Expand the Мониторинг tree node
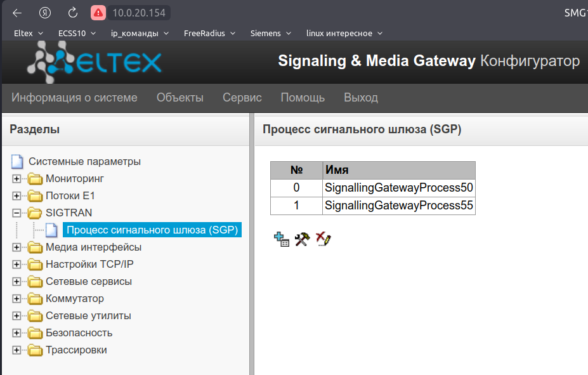Screen dimensions: 588x375 click(x=16, y=179)
